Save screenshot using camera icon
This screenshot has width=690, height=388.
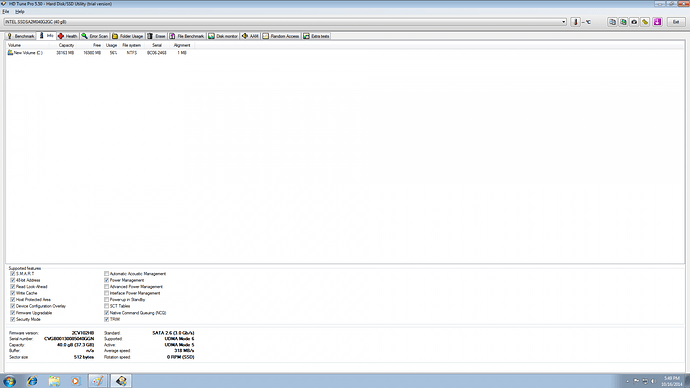pyautogui.click(x=634, y=22)
